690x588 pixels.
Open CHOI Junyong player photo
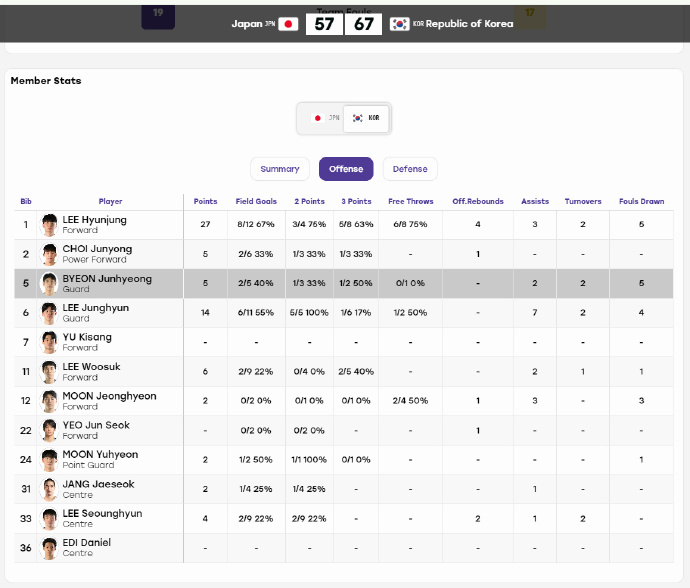[x=49, y=254]
